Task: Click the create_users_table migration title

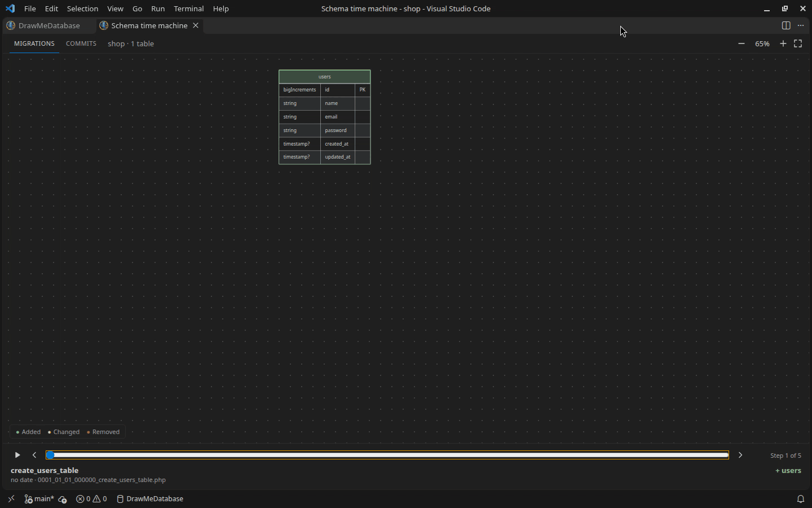Action: (45, 470)
